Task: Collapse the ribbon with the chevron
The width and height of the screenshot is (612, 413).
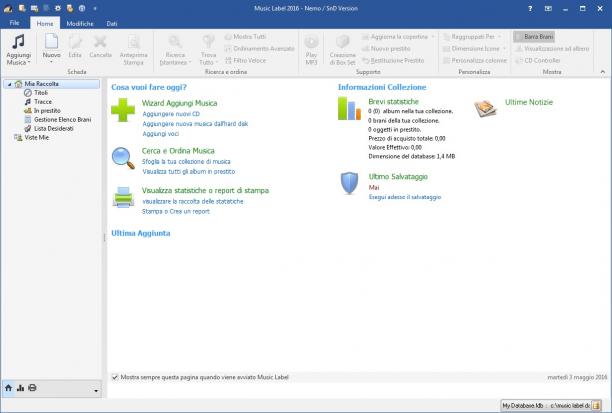Action: pyautogui.click(x=602, y=72)
